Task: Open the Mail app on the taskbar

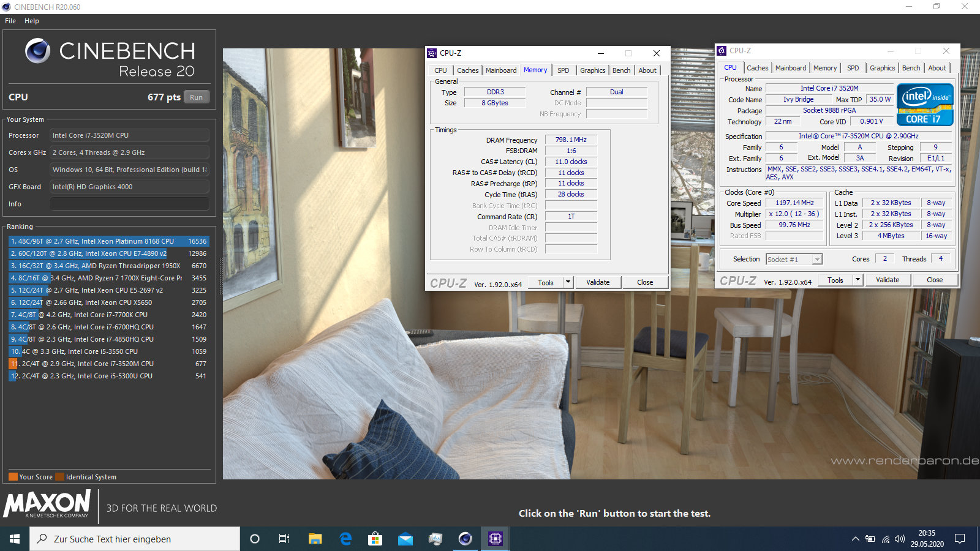Action: pyautogui.click(x=405, y=539)
